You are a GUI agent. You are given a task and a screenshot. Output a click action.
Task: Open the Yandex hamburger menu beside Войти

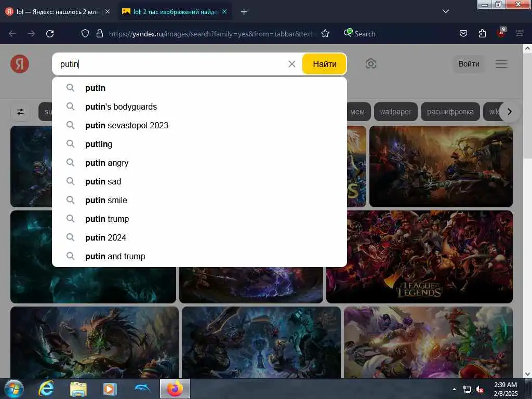[x=501, y=64]
